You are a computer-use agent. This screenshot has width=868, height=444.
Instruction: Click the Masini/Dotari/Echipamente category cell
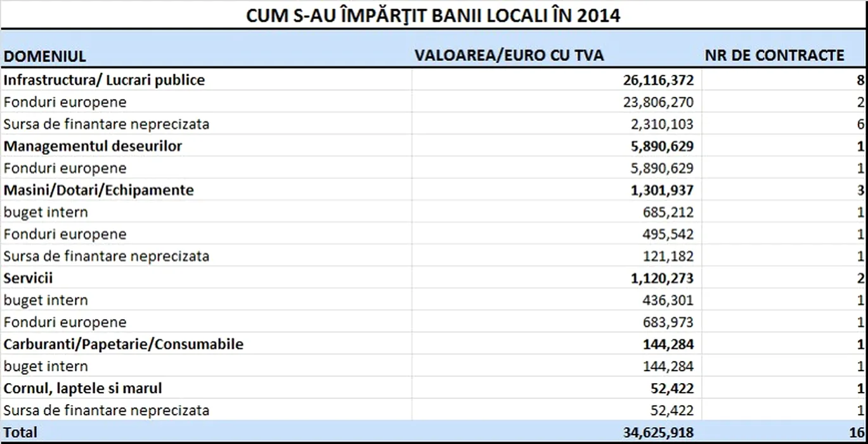tap(98, 190)
